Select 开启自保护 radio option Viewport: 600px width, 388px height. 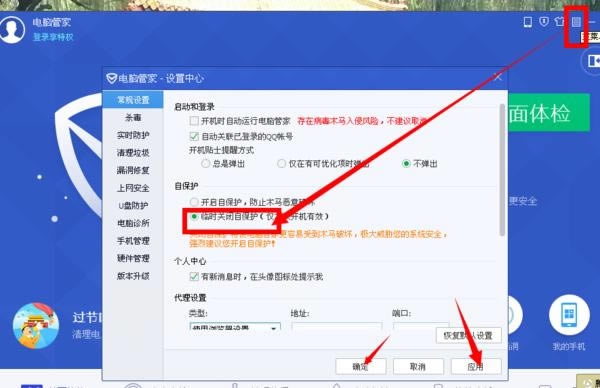click(x=194, y=202)
